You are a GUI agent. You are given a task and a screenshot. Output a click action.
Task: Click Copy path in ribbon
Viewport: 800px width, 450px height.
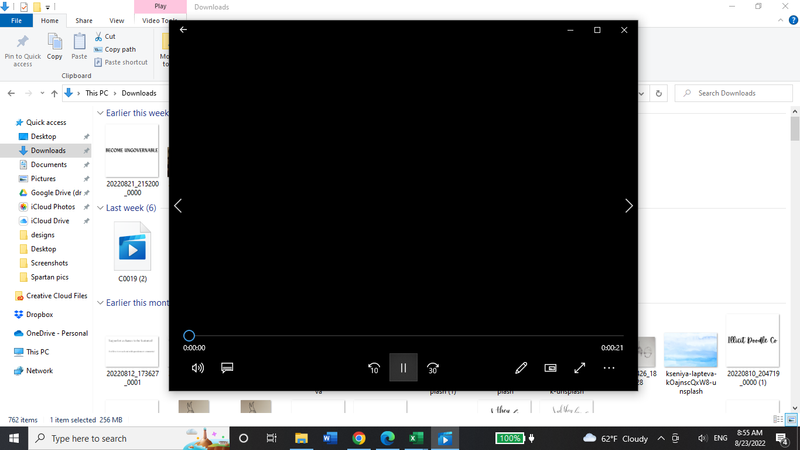pos(115,49)
